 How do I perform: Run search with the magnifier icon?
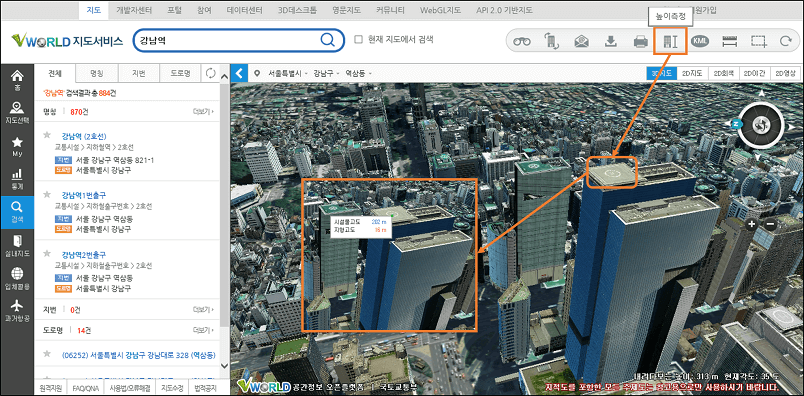(x=327, y=40)
